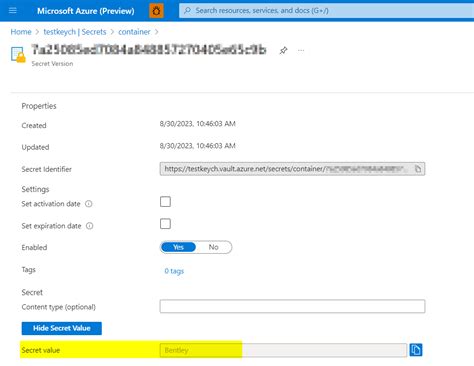Click the orange bug report icon

pos(156,11)
